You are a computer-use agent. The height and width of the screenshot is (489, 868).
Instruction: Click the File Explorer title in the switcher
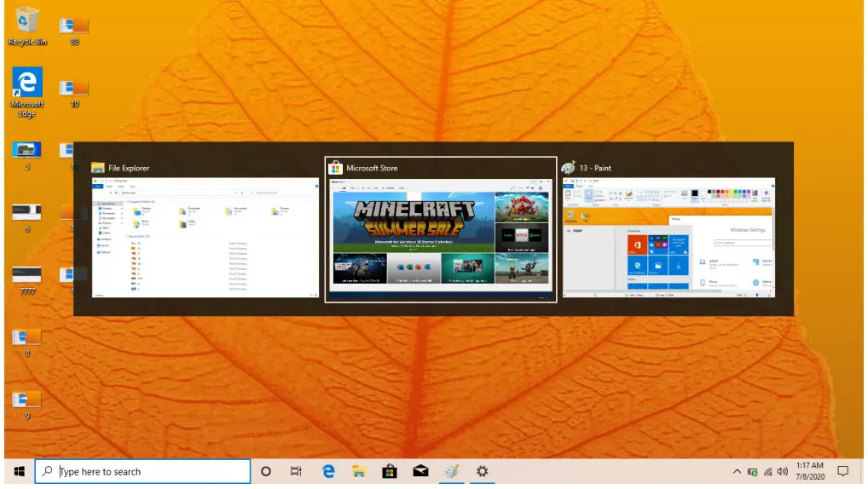129,168
